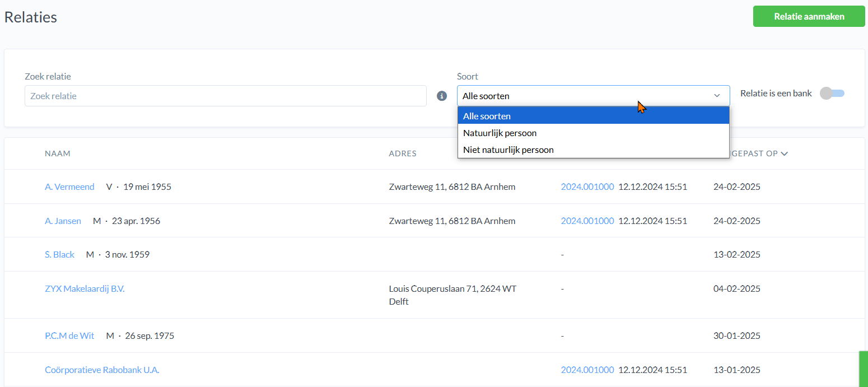Open ZYX Makelaardij B.V. relation
868x387 pixels.
tap(85, 289)
